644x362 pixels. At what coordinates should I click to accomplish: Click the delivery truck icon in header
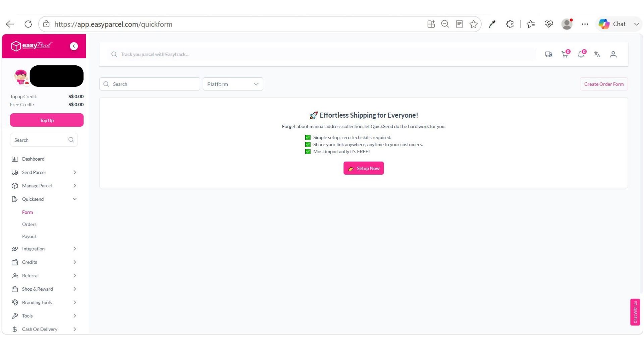549,54
